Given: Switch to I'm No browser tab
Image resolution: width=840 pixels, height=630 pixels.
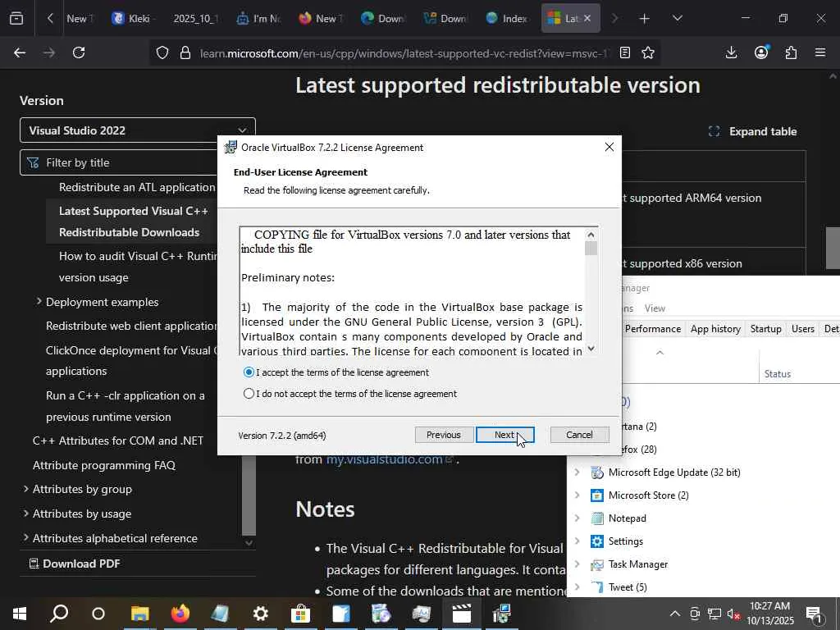Looking at the screenshot, I should pyautogui.click(x=258, y=18).
